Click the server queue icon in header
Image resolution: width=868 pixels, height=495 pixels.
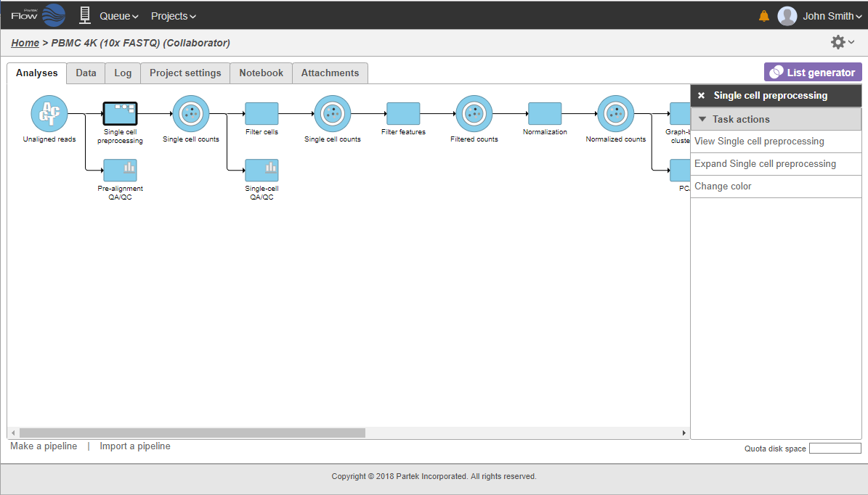(85, 15)
